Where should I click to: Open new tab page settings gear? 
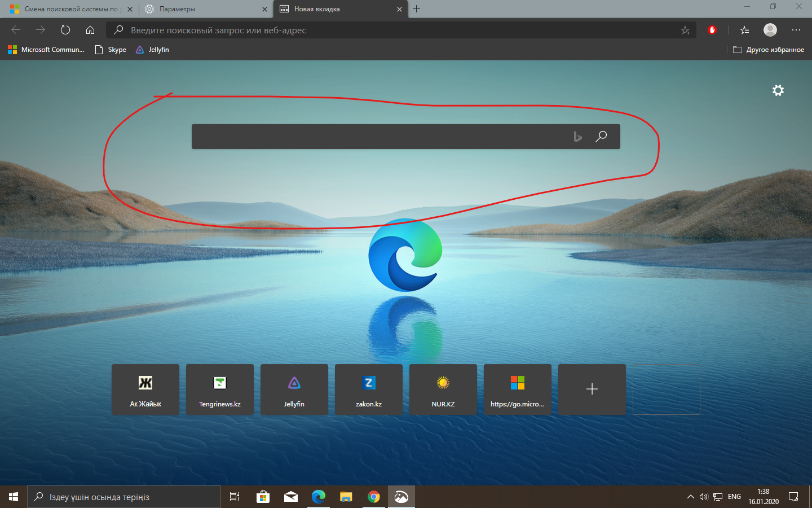tap(778, 90)
